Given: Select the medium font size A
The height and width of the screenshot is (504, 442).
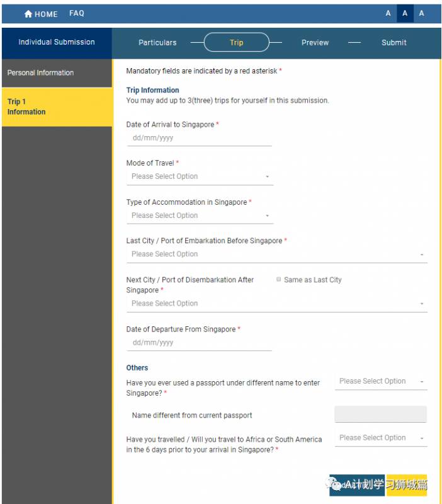Looking at the screenshot, I should (x=405, y=13).
